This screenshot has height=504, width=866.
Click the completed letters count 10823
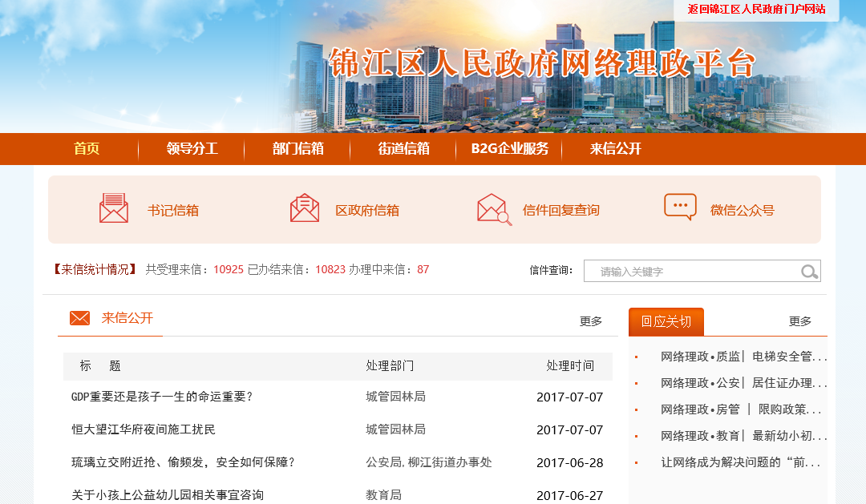click(330, 269)
